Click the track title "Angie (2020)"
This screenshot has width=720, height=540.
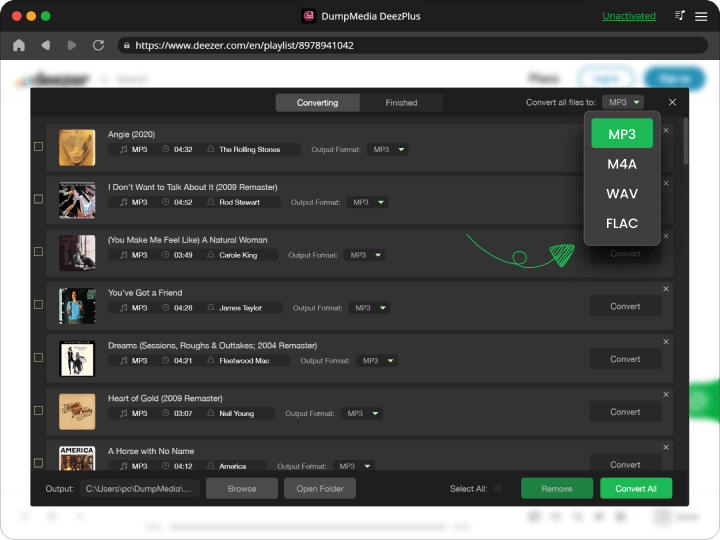click(131, 135)
